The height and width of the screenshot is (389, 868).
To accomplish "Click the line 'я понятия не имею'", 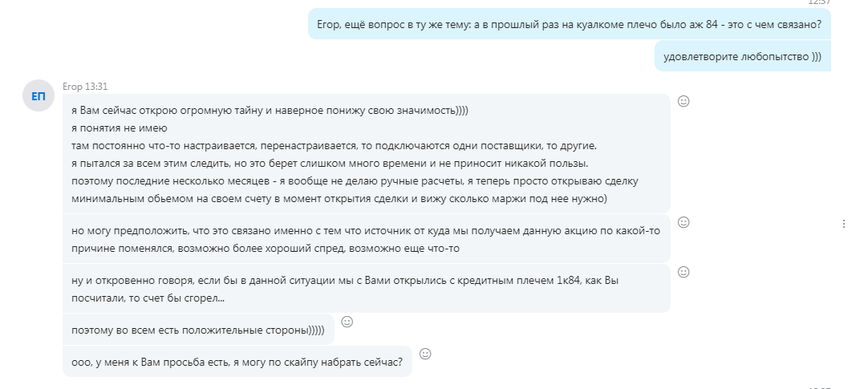I will tap(119, 128).
